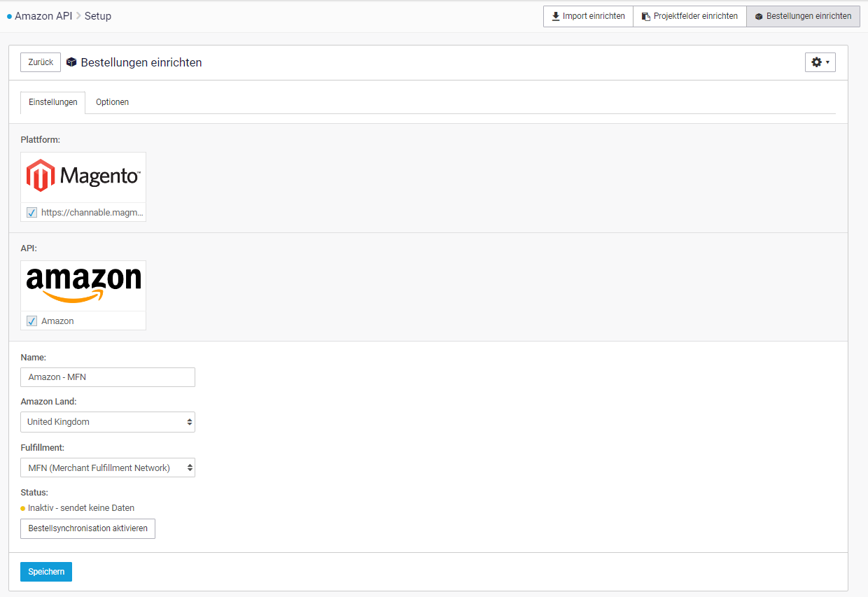Open Import einrichten step
The width and height of the screenshot is (868, 597).
588,16
